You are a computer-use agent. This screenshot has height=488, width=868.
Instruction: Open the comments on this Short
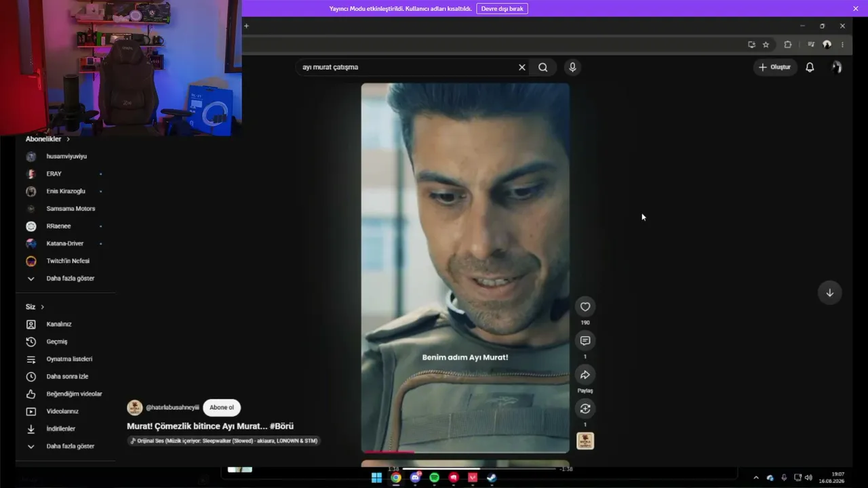tap(585, 340)
